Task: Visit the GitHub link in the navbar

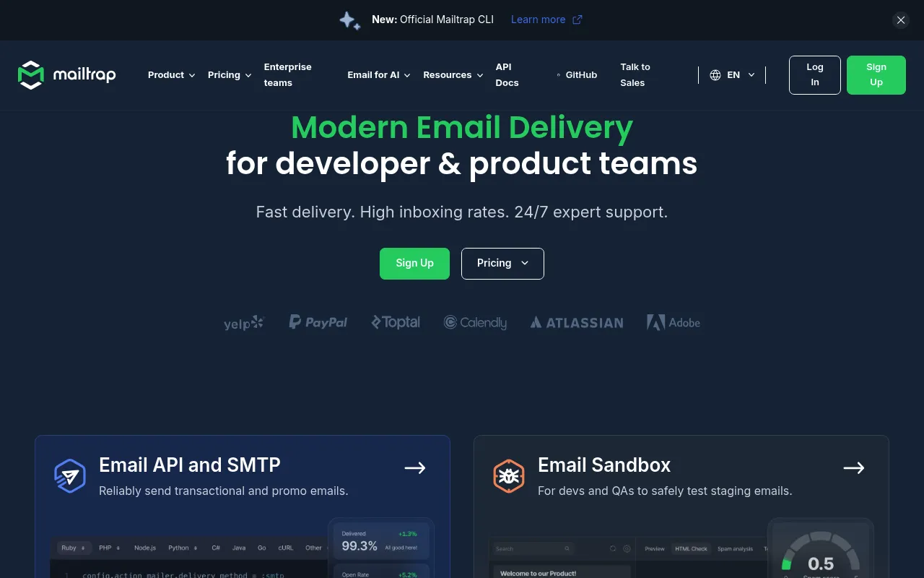Action: (577, 75)
